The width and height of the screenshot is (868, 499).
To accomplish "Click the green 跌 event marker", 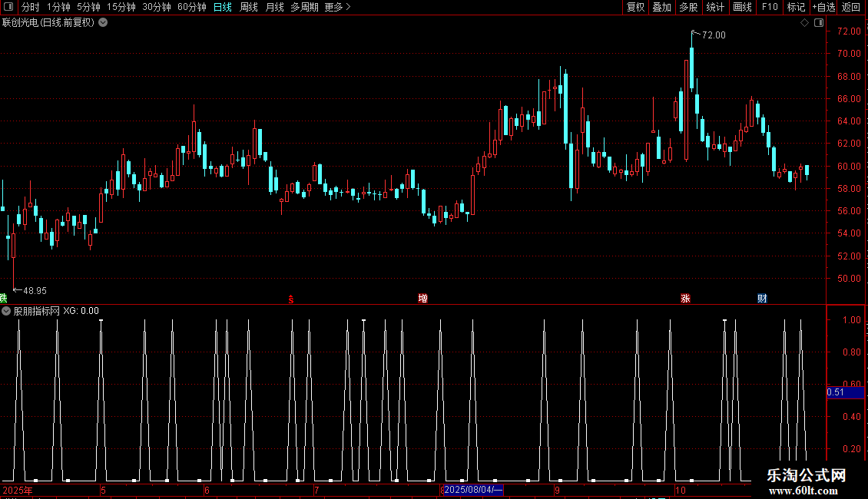I will [3, 298].
